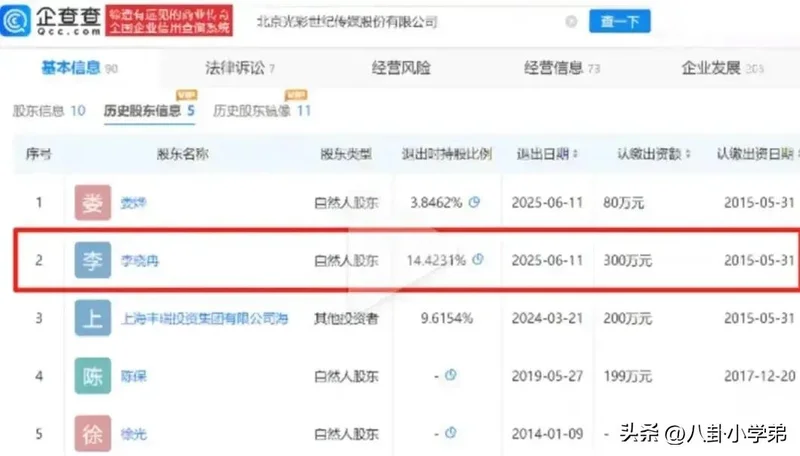
Task: Click the 2017-12-20 contribution date
Action: 760,376
